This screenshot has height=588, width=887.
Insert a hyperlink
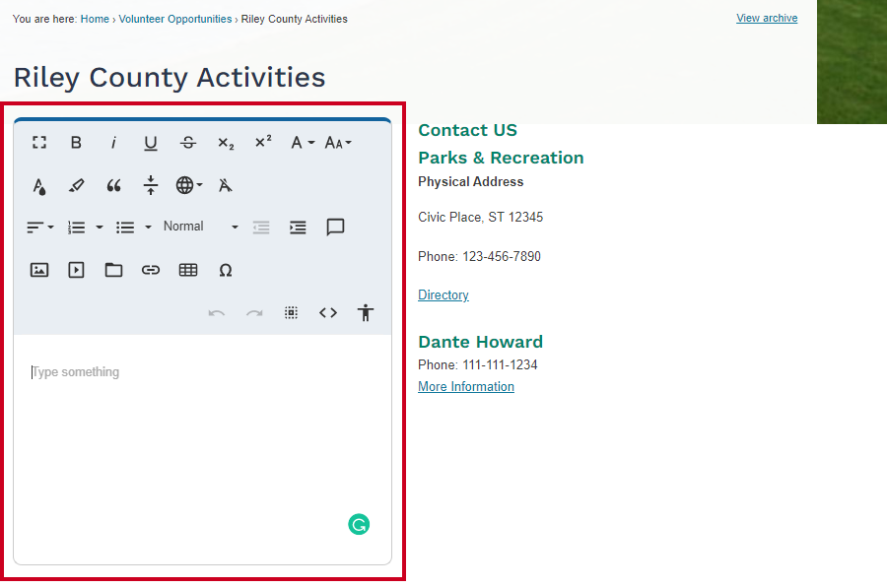(x=151, y=270)
